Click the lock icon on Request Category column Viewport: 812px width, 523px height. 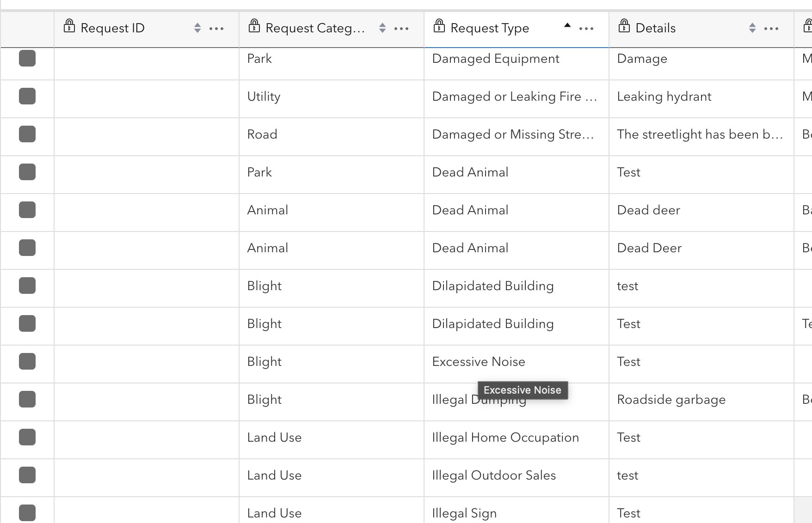pyautogui.click(x=255, y=27)
